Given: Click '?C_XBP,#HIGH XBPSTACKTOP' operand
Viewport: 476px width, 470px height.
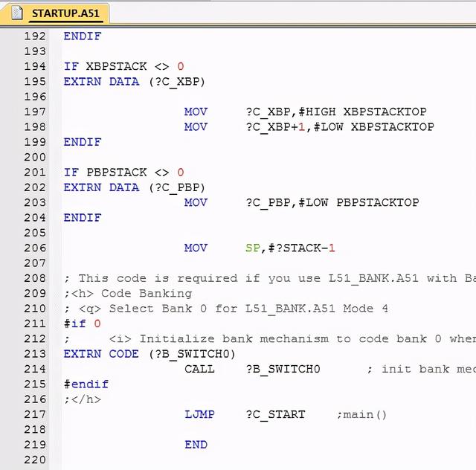Looking at the screenshot, I should (x=336, y=112).
